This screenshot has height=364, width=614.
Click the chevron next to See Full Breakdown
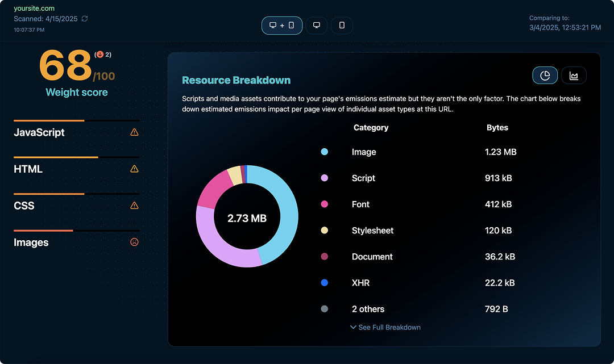coord(353,327)
